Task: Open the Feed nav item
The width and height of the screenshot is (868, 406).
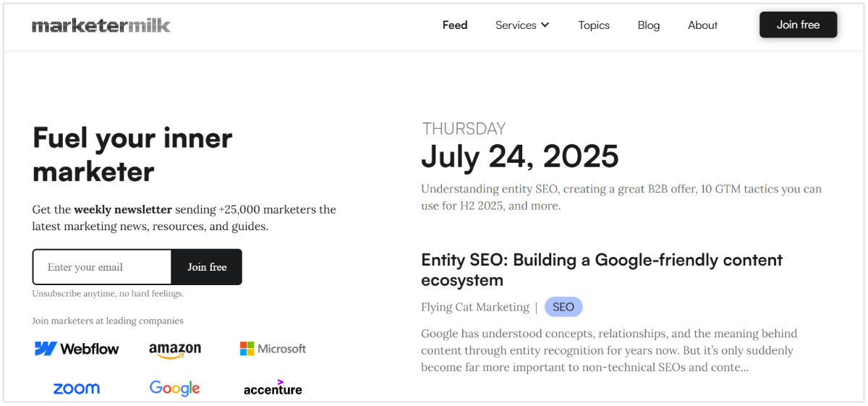Action: pos(455,25)
